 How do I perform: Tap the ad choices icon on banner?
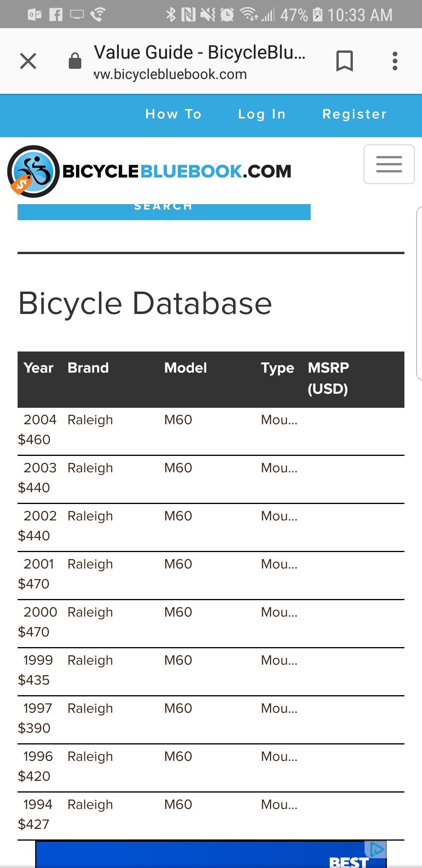pos(376,849)
